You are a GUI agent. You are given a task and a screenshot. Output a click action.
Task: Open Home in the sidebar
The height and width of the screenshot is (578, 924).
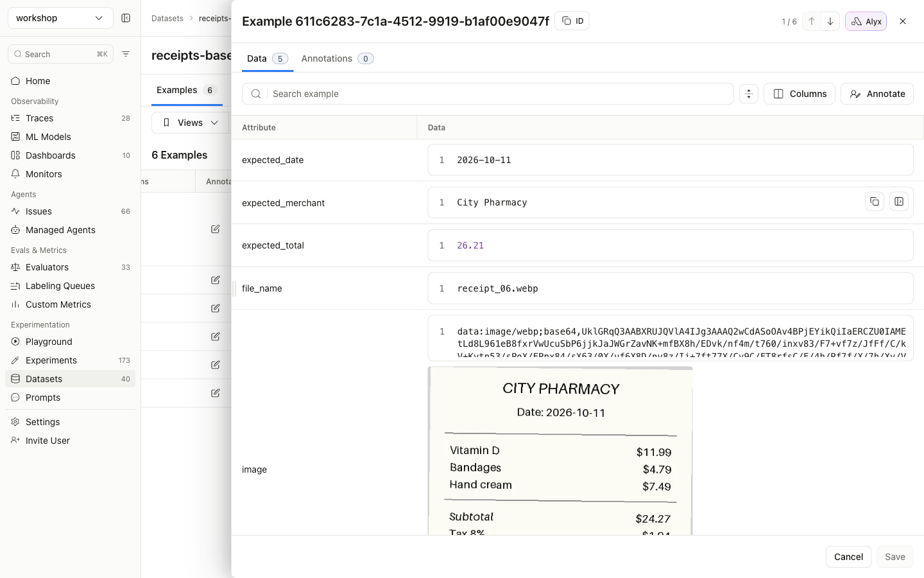[71, 81]
